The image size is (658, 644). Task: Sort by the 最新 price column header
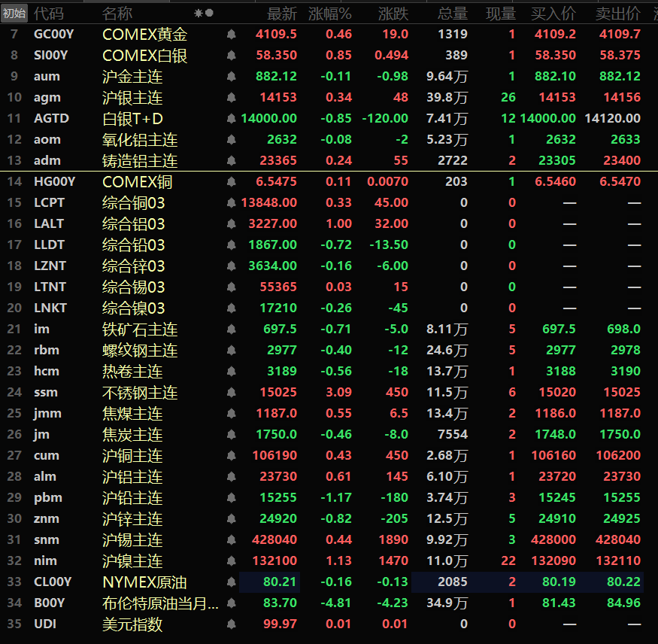pyautogui.click(x=281, y=14)
